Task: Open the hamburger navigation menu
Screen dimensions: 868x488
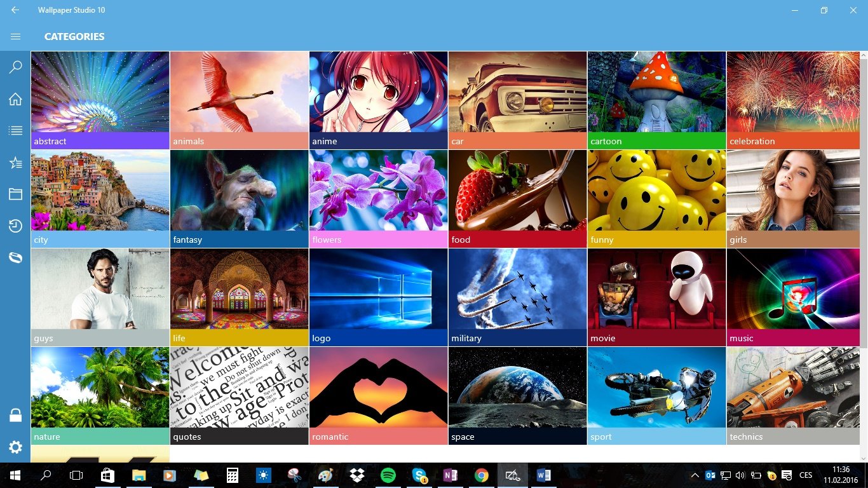Action: (x=15, y=37)
